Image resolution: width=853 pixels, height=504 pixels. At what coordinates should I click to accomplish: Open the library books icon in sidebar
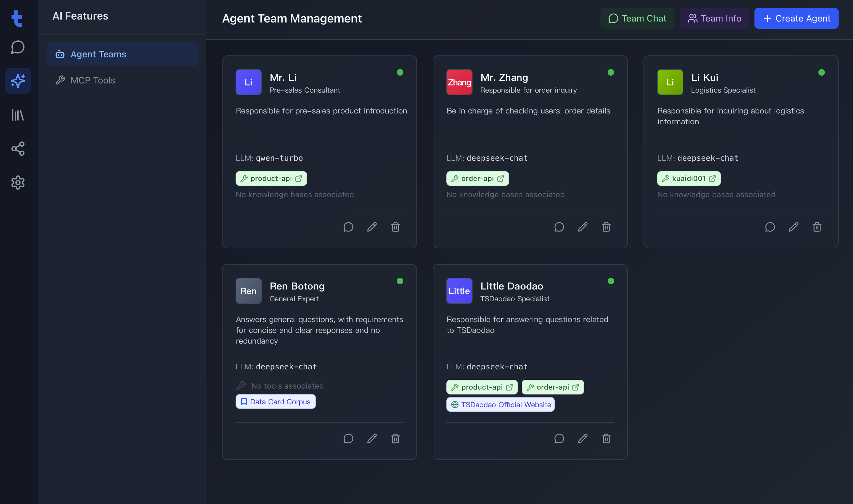coord(18,115)
